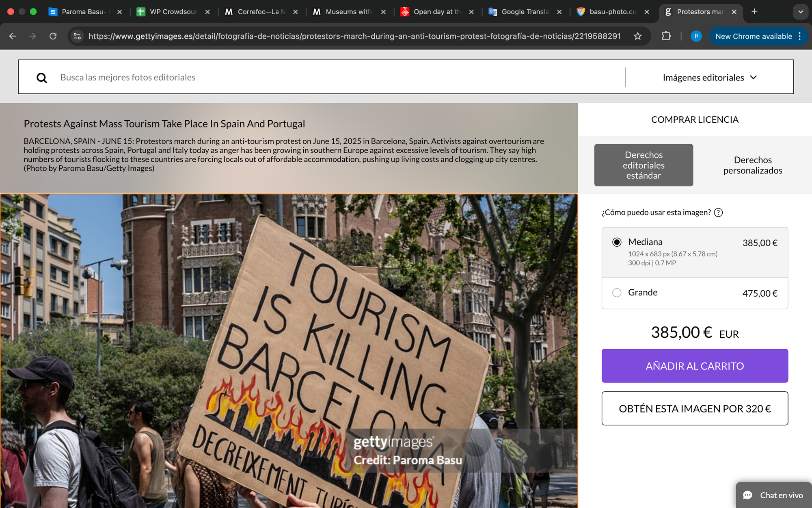Click ¿Cómo puedo usar esta imagen? link
The height and width of the screenshot is (508, 812).
coord(656,212)
